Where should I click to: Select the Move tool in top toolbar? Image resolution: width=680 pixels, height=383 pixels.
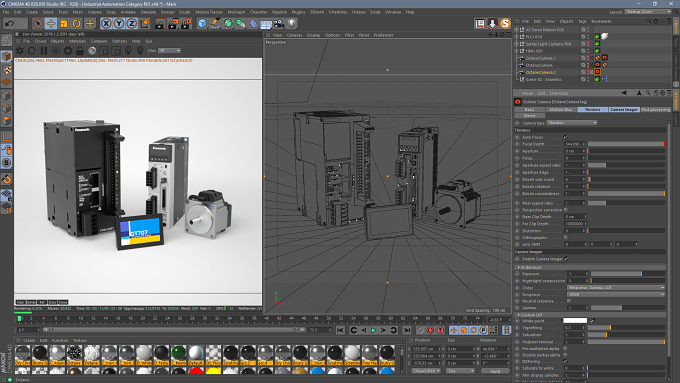click(51, 23)
